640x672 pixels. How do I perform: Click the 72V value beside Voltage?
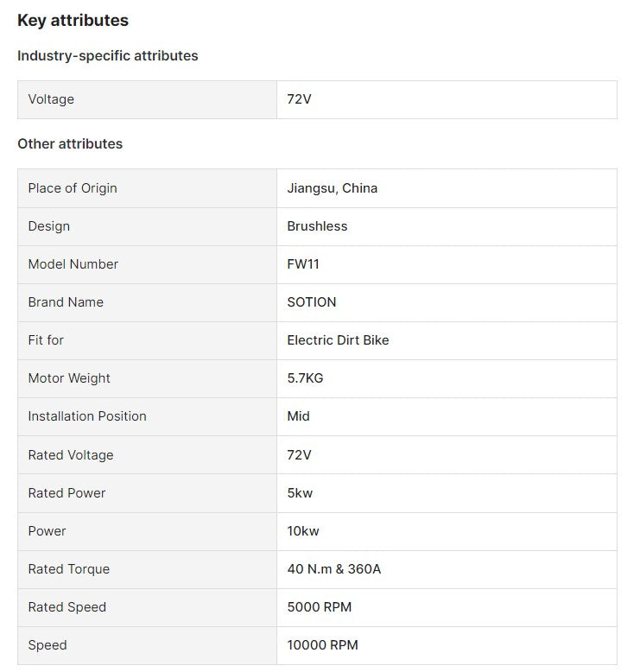click(x=299, y=99)
